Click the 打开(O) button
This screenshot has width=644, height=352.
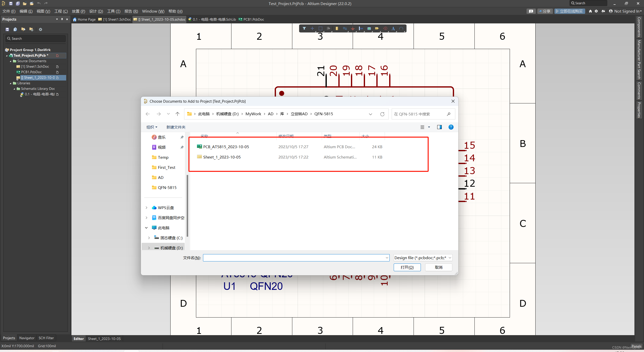pos(407,267)
